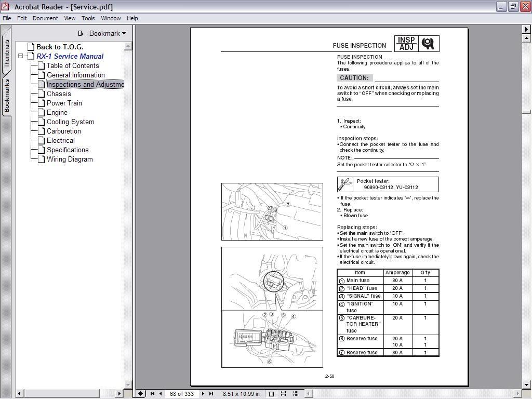
Task: Click the Acrobat Reader icon in the title bar
Action: point(6,6)
